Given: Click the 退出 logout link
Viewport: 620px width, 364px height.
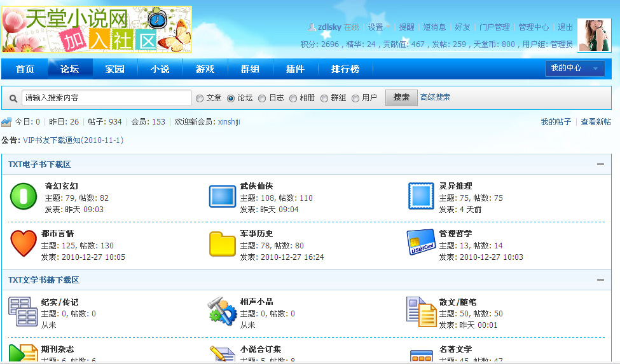Looking at the screenshot, I should point(565,27).
